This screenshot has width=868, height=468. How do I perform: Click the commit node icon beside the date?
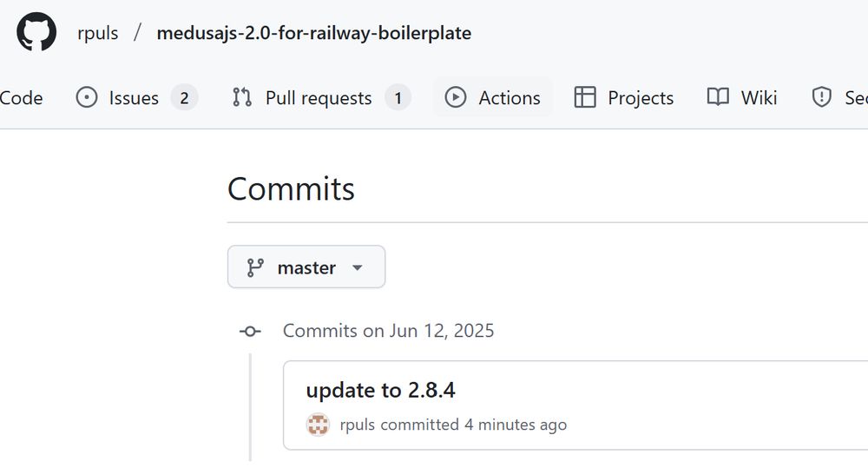pyautogui.click(x=250, y=331)
